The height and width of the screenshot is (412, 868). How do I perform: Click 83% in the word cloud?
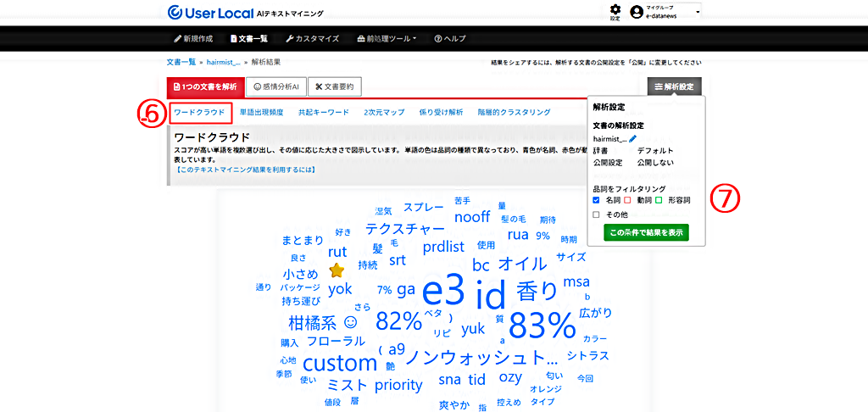[x=542, y=326]
